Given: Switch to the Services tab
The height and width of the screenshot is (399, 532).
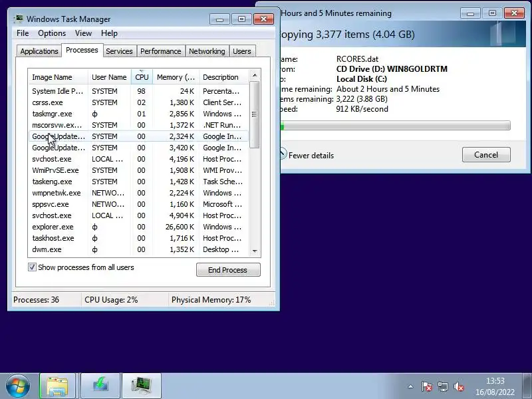Looking at the screenshot, I should pos(119,51).
